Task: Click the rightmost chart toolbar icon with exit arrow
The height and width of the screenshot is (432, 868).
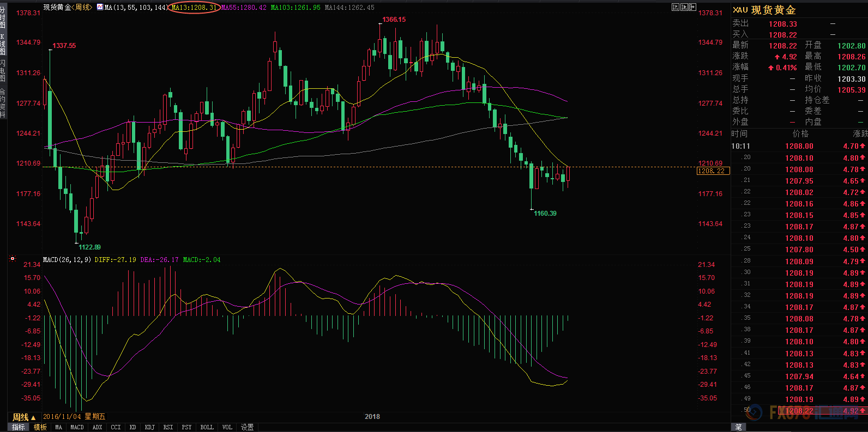Action: [692, 7]
